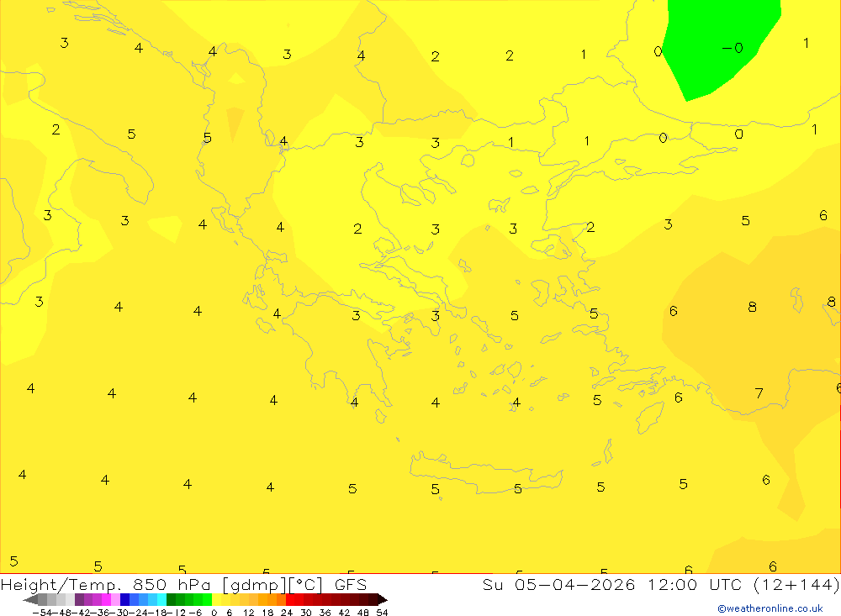
Task: Pick the dark blue legend swatch at -30
Action: [x=125, y=600]
